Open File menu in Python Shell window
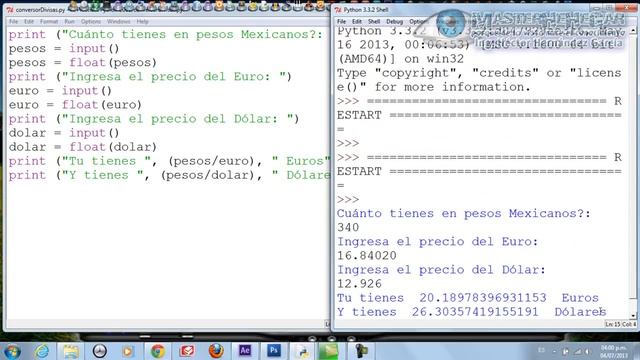The image size is (640, 360). [x=342, y=21]
